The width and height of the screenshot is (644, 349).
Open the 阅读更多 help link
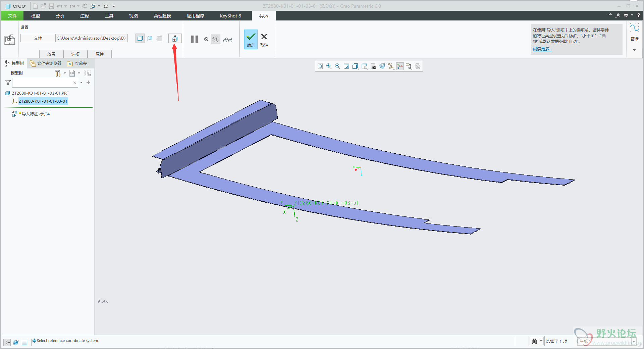click(542, 49)
